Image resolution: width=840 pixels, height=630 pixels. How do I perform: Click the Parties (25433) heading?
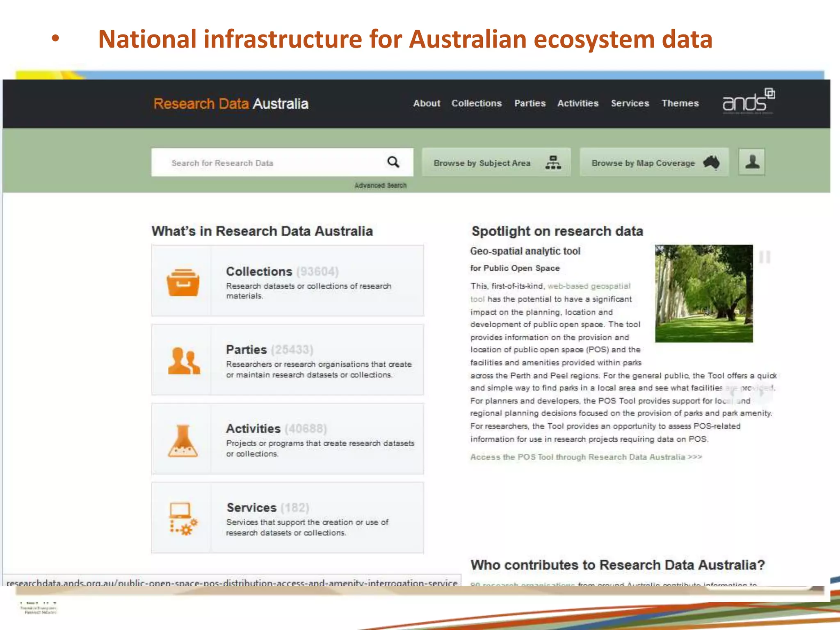point(269,350)
